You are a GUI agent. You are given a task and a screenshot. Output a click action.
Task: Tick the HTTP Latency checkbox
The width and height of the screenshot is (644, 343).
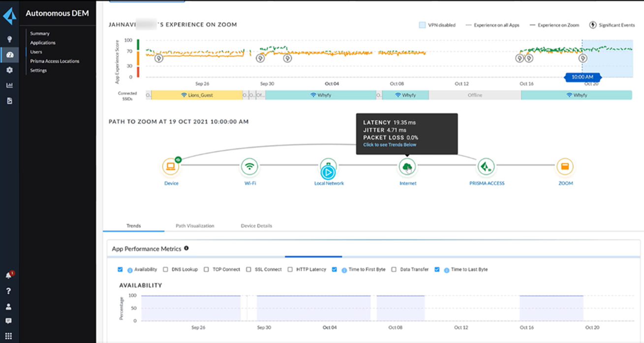pyautogui.click(x=290, y=269)
